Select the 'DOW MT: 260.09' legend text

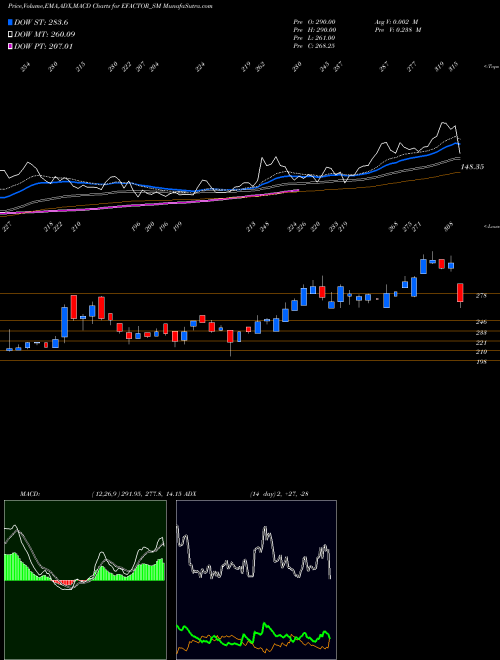tap(45, 35)
